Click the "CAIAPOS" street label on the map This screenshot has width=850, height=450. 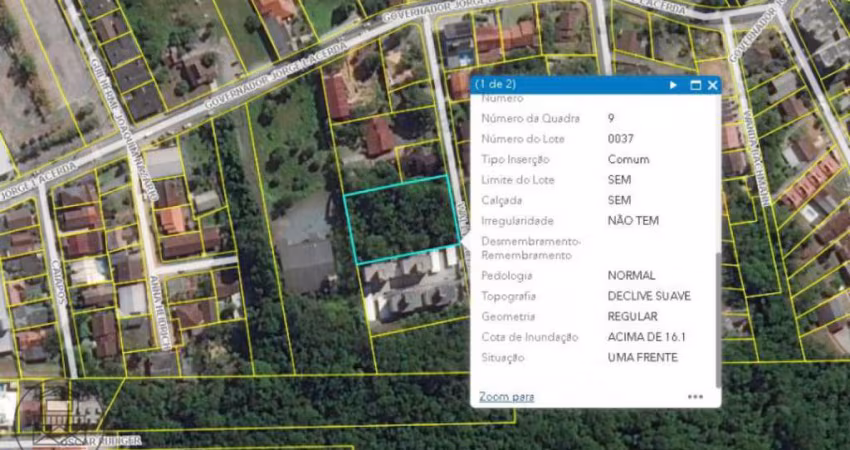pos(57,280)
